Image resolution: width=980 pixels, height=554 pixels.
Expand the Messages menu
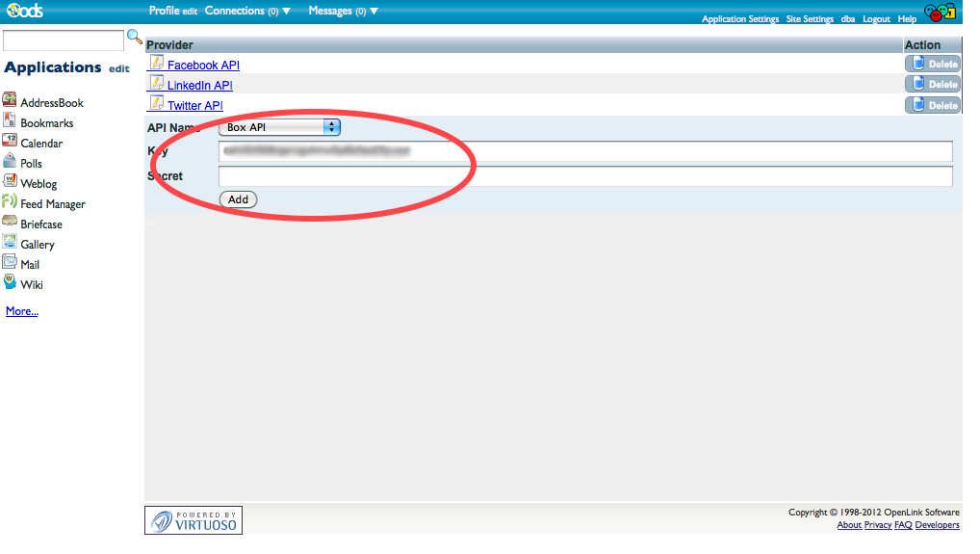tap(343, 12)
